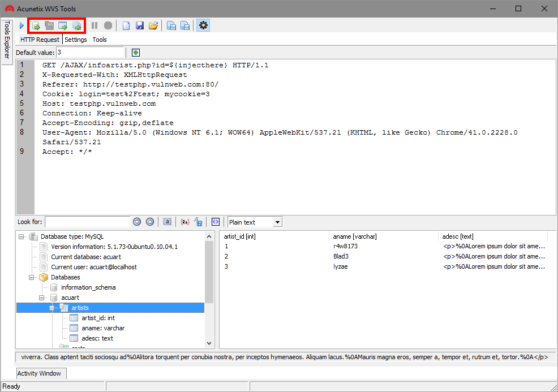This screenshot has height=392, width=558.
Task: Select the r4w8173 cell
Action: pos(345,246)
